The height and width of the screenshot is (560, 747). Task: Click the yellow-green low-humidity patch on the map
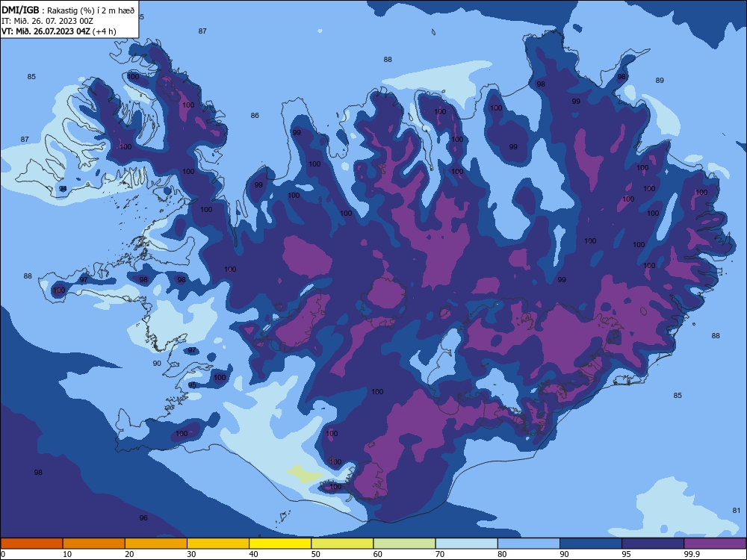[305, 475]
